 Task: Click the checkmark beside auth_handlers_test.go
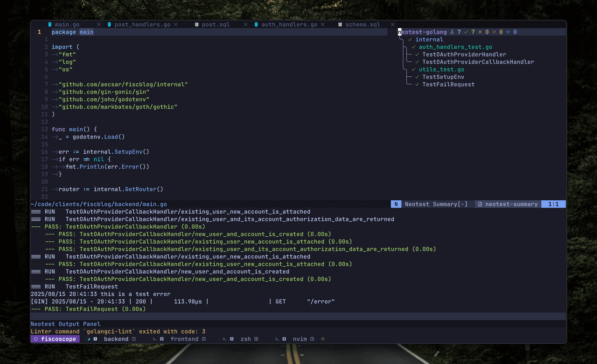[414, 47]
